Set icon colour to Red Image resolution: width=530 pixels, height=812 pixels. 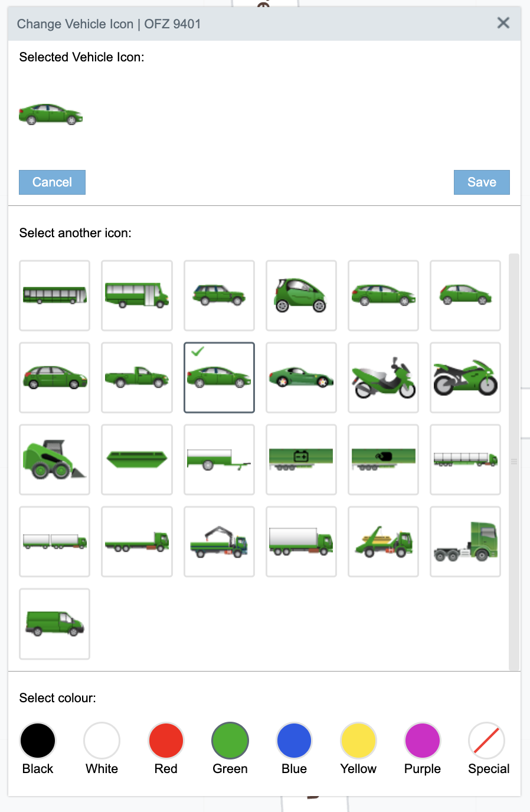pos(166,741)
